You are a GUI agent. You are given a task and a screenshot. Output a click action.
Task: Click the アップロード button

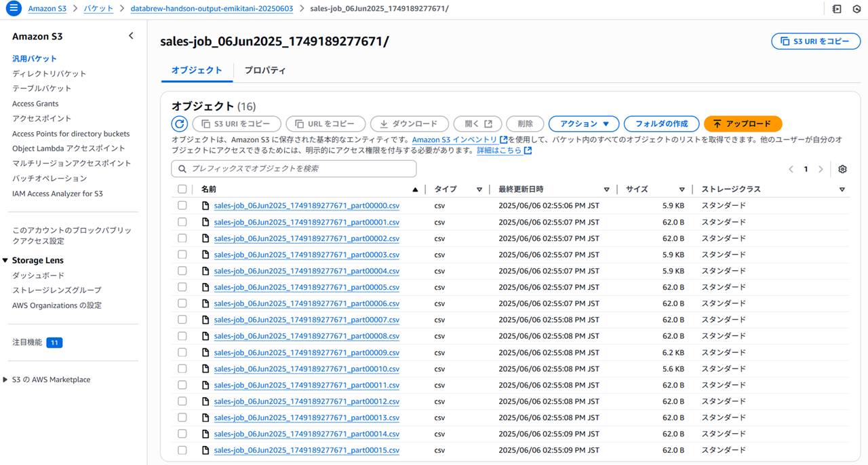(x=743, y=124)
